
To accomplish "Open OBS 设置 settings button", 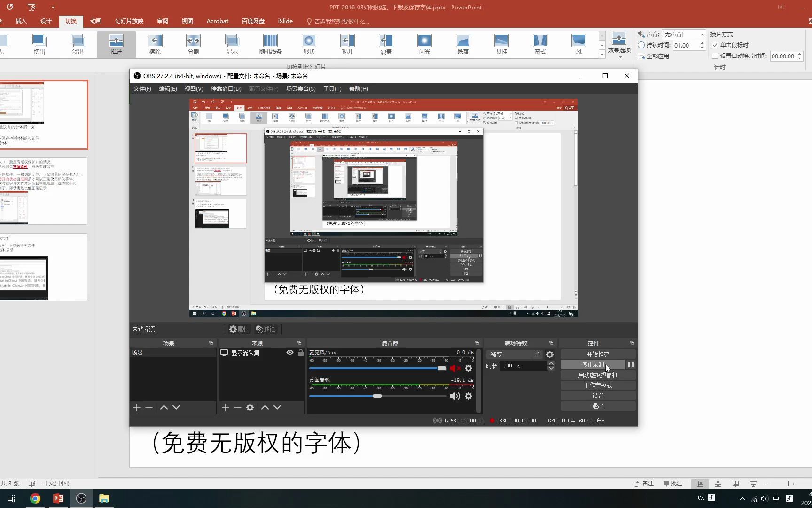I will coord(598,396).
